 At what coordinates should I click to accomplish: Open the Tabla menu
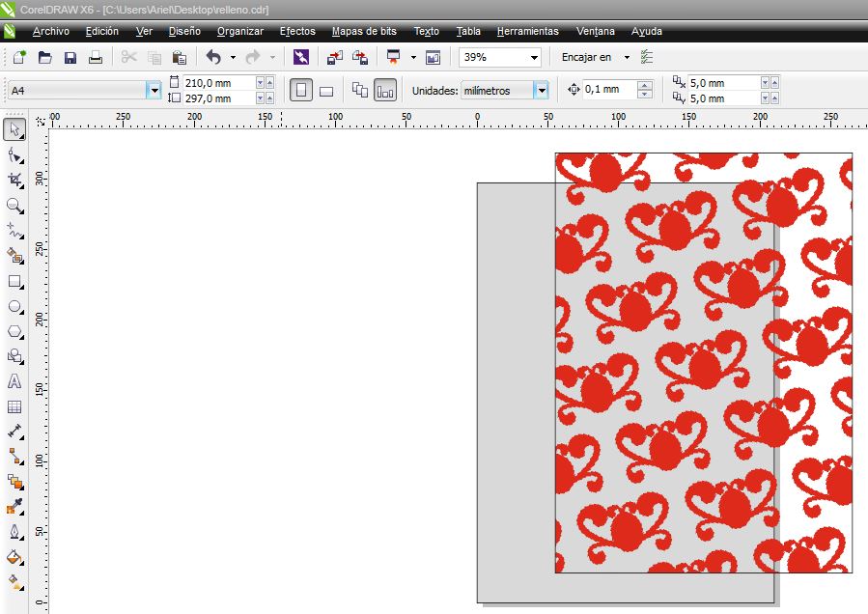pos(468,32)
